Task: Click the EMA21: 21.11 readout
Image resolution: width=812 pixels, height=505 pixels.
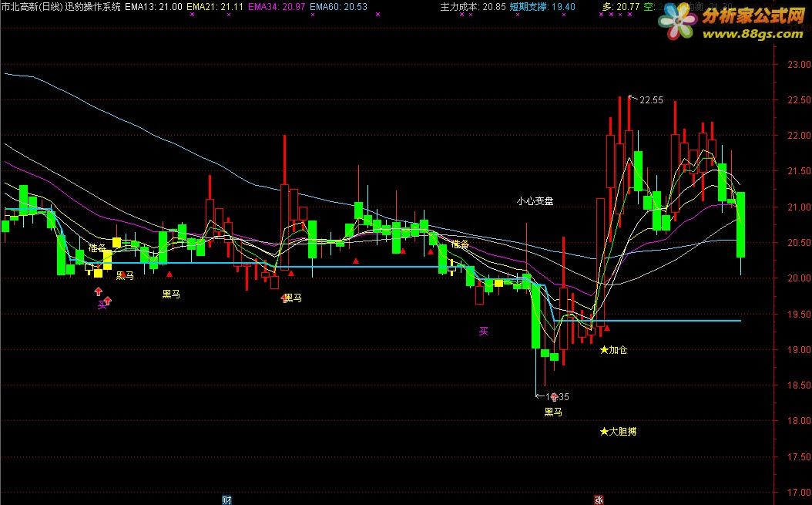Action: pyautogui.click(x=215, y=7)
